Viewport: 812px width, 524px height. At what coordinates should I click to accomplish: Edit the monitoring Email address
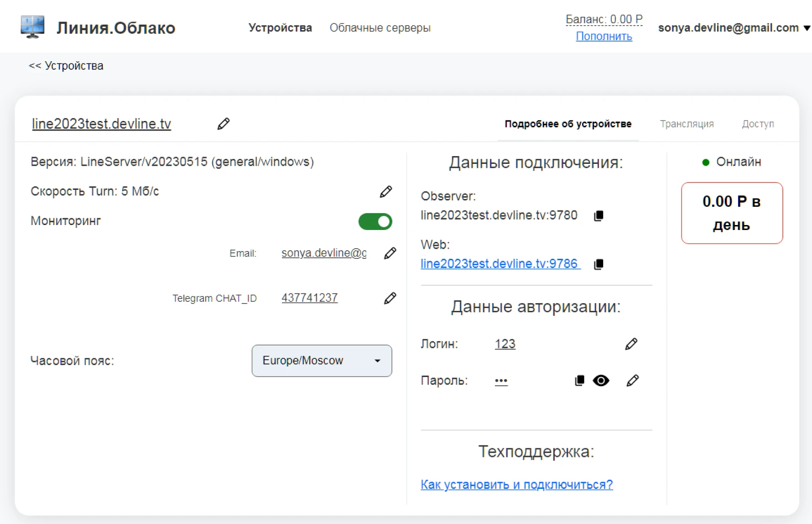click(390, 253)
